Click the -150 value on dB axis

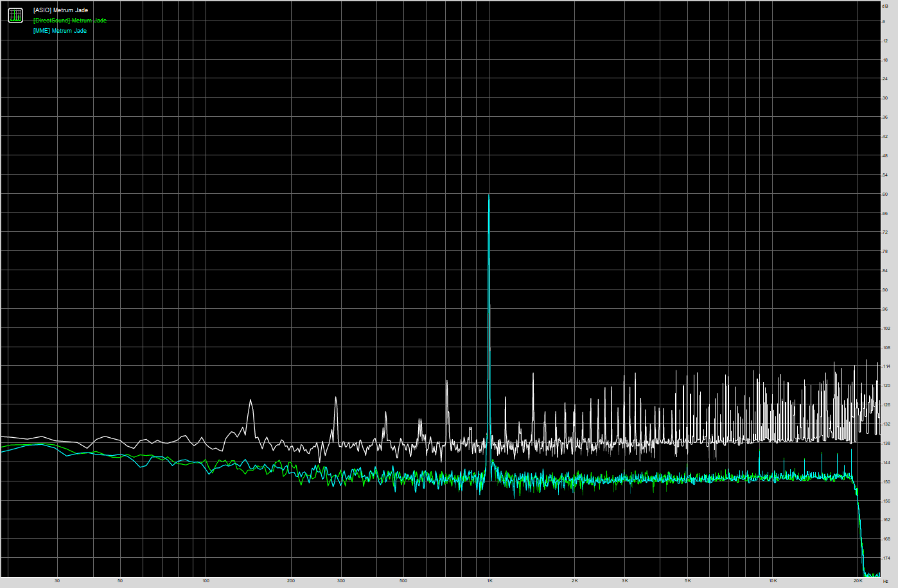[x=885, y=482]
